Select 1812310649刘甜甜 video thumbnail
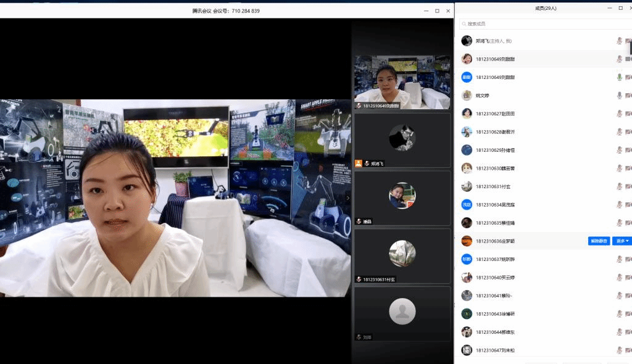 402,83
